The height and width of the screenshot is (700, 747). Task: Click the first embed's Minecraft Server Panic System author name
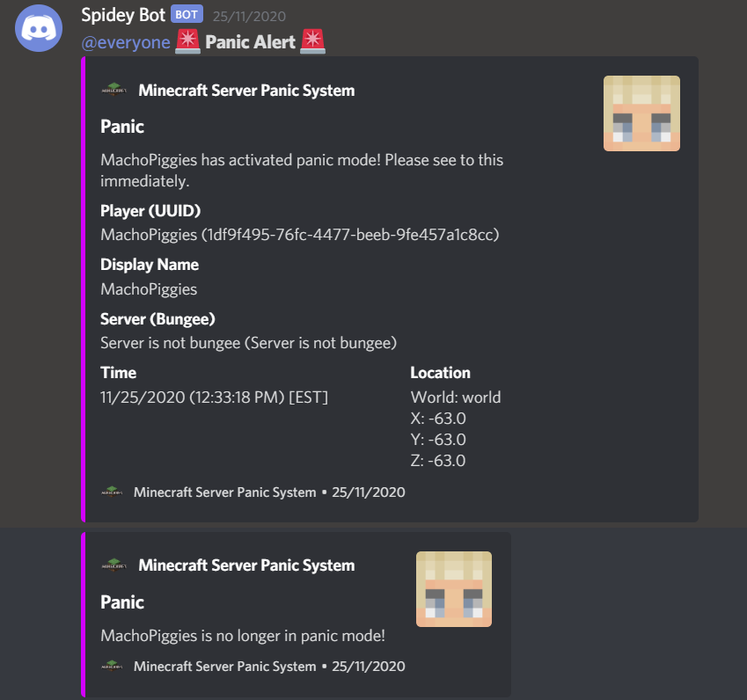[246, 91]
